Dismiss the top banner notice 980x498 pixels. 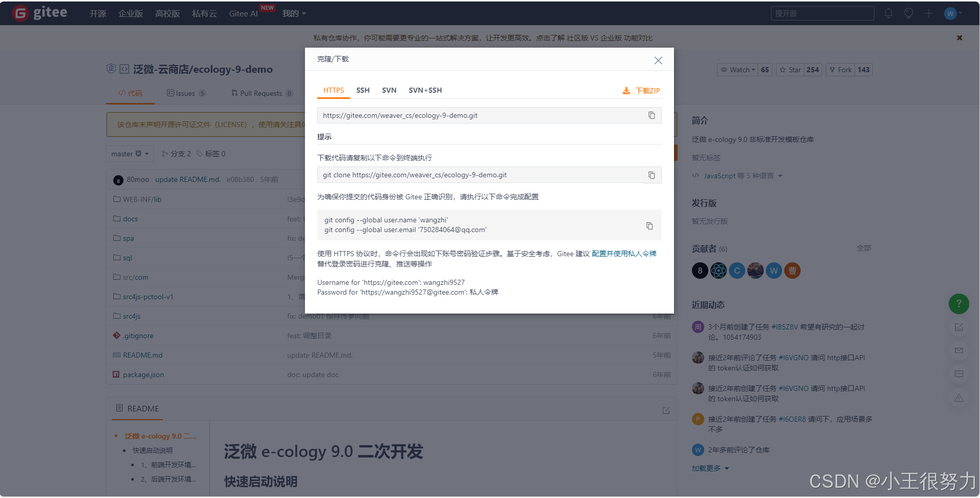coord(959,38)
